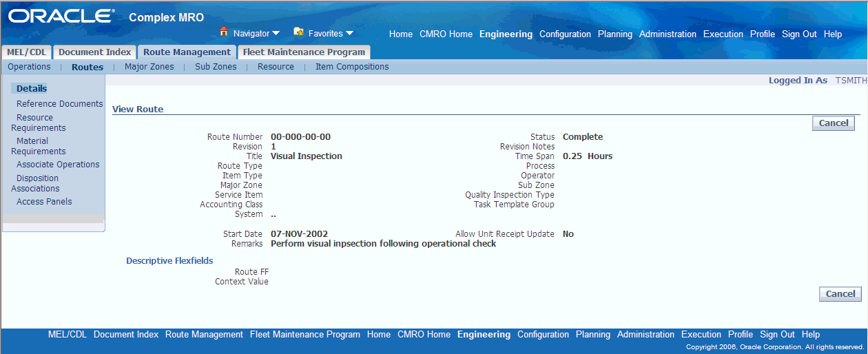The image size is (868, 354).
Task: Click Route Management in the footer
Action: pyautogui.click(x=204, y=335)
